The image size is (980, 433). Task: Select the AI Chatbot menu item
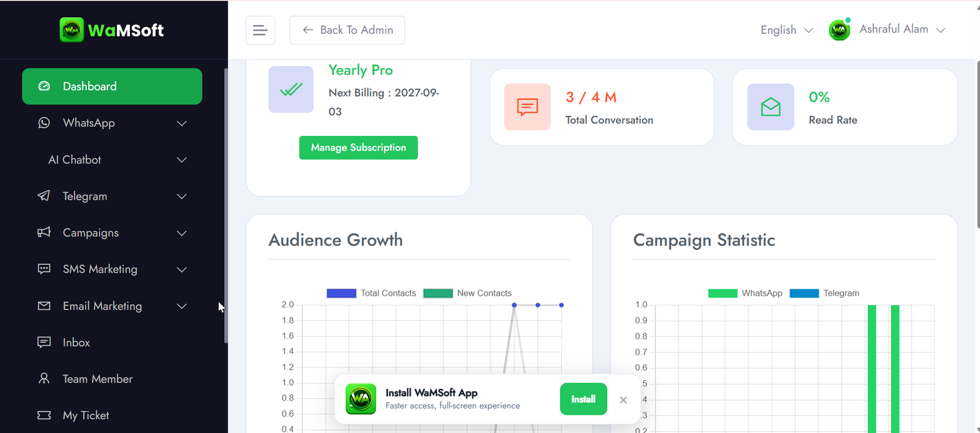point(112,160)
